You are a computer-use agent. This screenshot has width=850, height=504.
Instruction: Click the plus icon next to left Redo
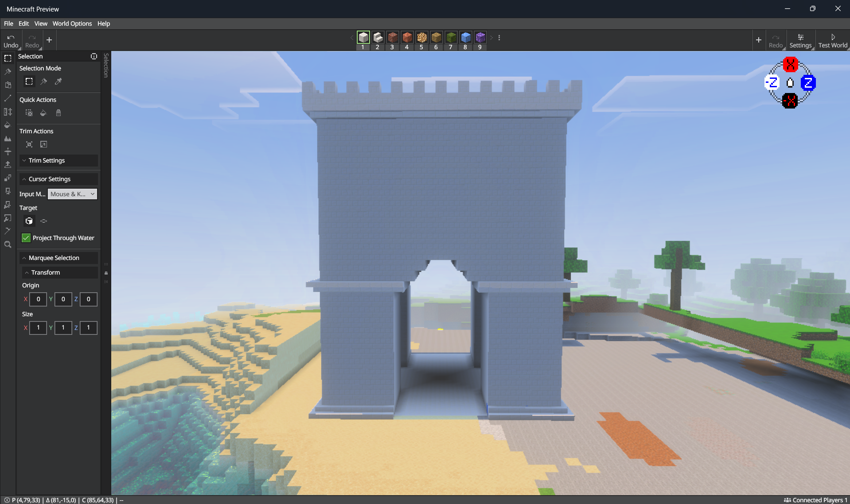point(49,40)
